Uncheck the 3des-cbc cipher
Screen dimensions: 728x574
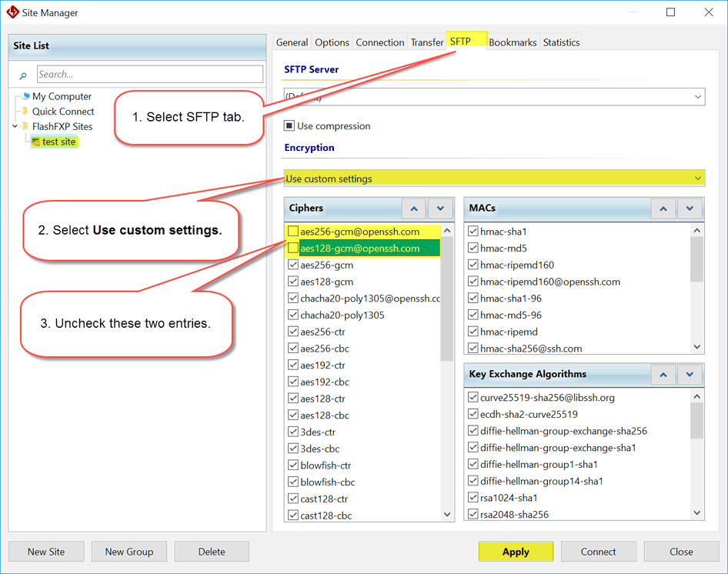pos(293,449)
